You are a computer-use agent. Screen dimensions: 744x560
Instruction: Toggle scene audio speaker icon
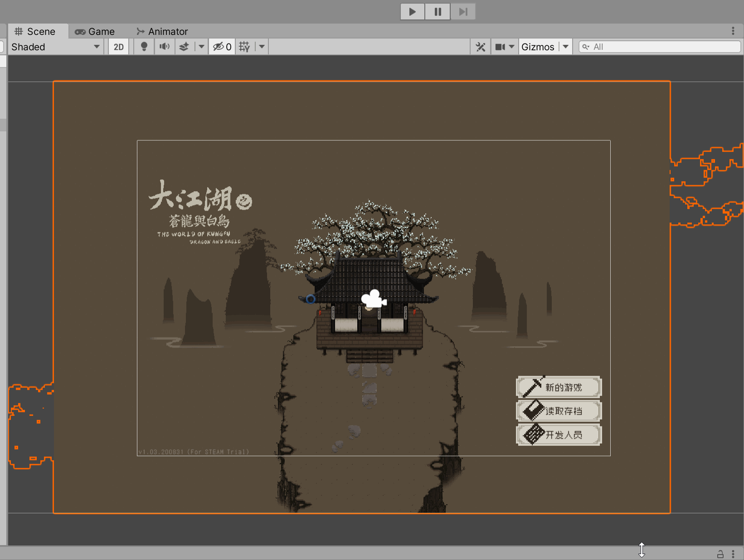pyautogui.click(x=165, y=47)
